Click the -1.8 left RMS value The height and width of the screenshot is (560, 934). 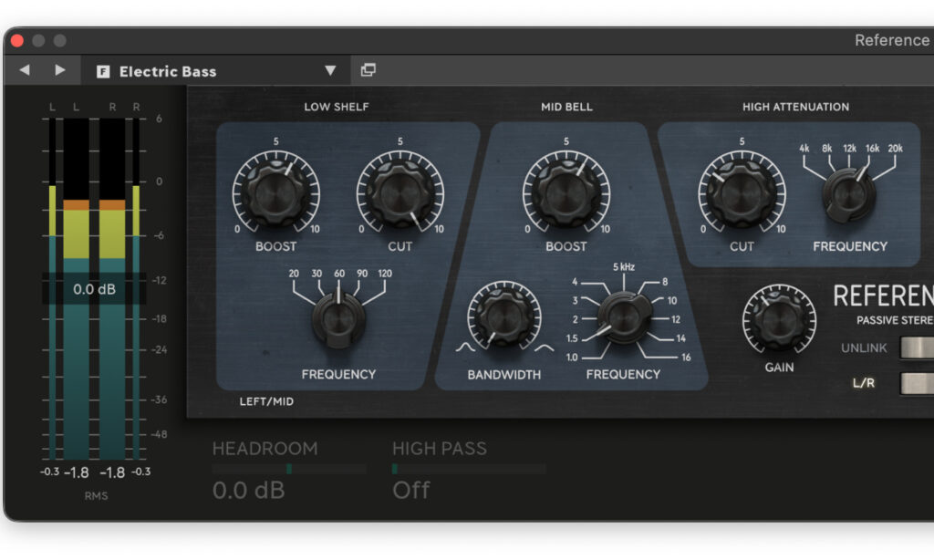point(77,473)
